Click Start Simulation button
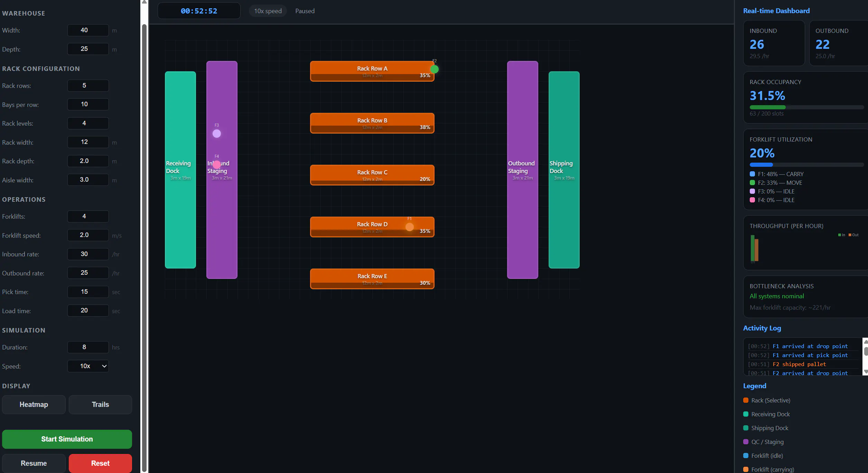868x473 pixels. coord(67,439)
